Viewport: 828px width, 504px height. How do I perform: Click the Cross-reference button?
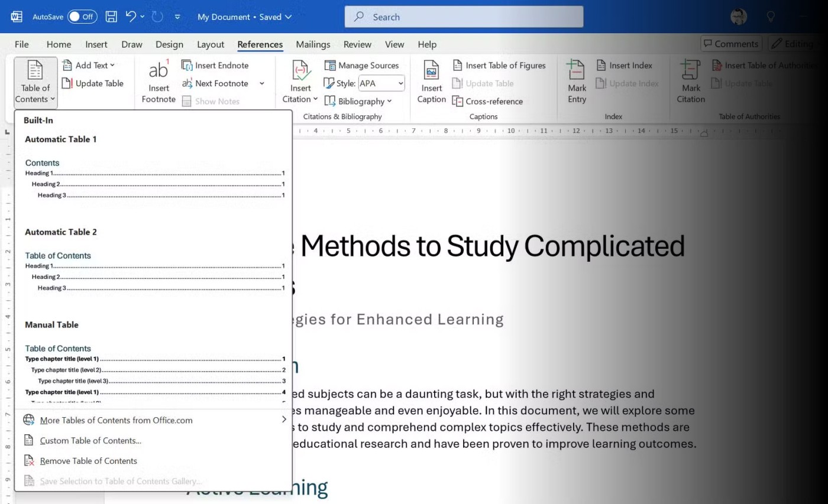(487, 101)
